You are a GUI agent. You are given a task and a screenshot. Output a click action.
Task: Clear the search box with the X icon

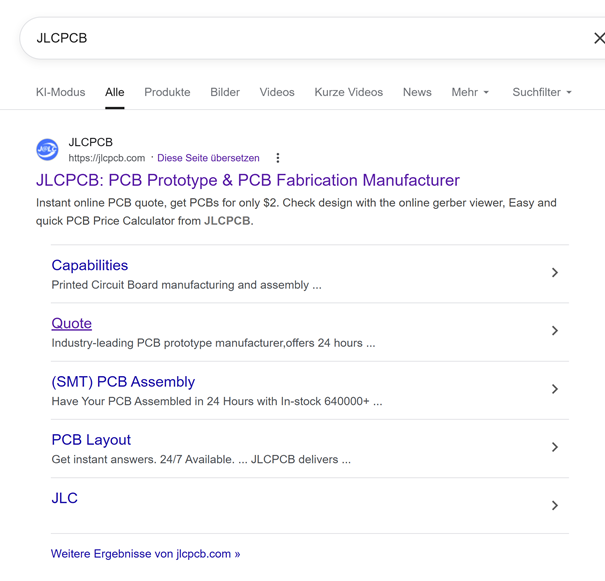599,38
